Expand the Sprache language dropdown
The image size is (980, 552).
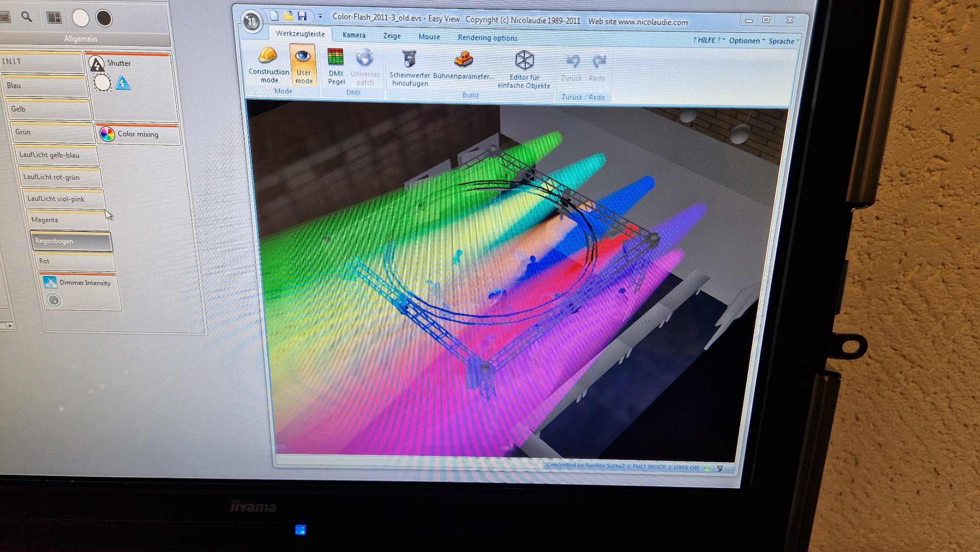[x=783, y=41]
